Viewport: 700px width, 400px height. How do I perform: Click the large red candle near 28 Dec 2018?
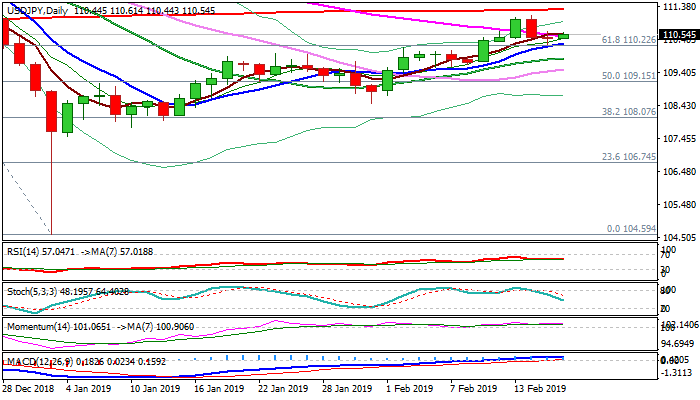pos(50,111)
